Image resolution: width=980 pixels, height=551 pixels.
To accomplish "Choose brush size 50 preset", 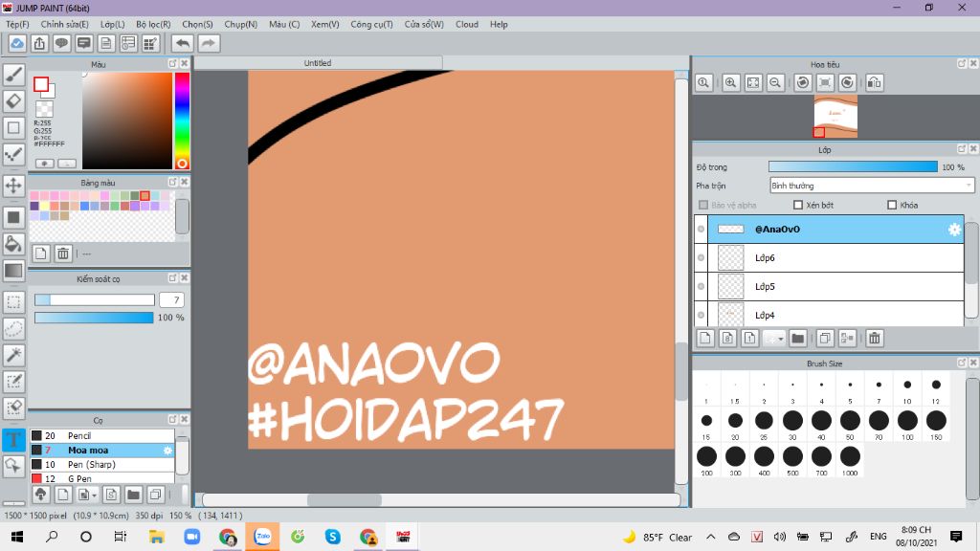I will [x=850, y=423].
